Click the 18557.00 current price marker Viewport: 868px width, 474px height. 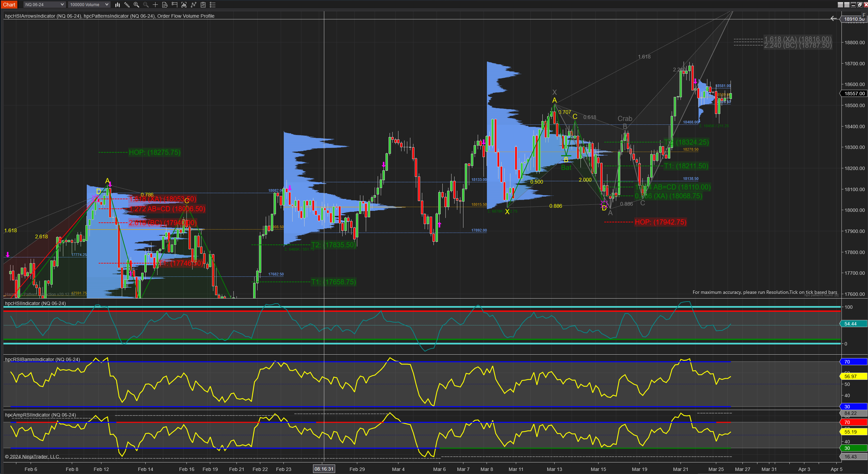tap(854, 93)
